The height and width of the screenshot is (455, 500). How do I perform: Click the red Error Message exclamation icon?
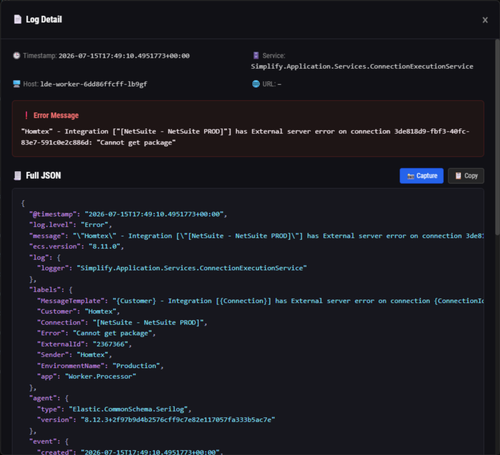click(26, 115)
